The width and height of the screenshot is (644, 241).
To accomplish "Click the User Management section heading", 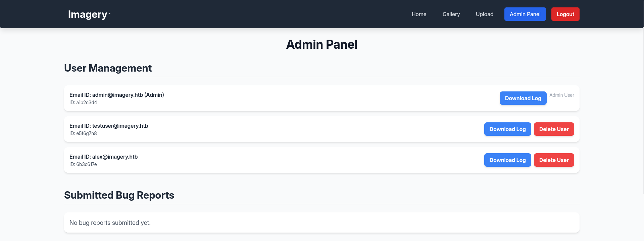I will pyautogui.click(x=108, y=68).
